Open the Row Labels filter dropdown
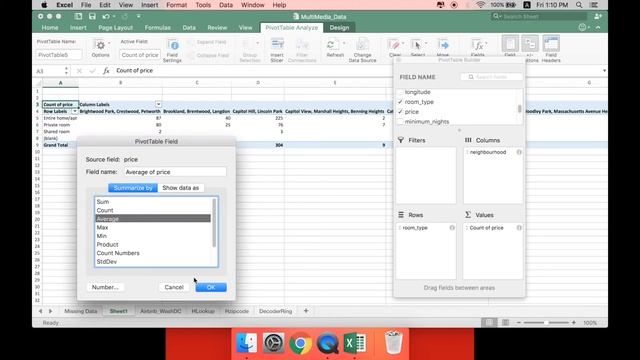Viewport: 640px width, 360px height. [x=74, y=111]
